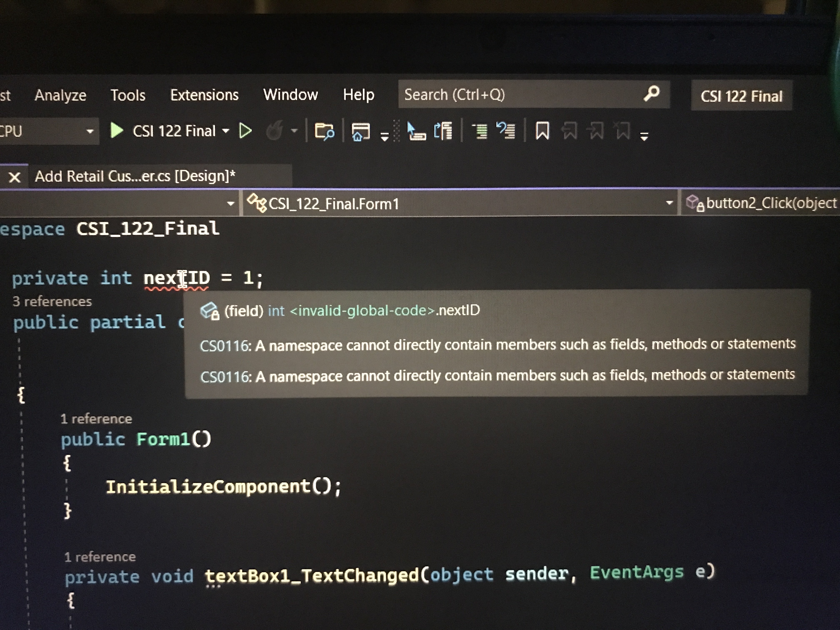
Task: Click the Hot Reload flame icon
Action: pos(274,131)
